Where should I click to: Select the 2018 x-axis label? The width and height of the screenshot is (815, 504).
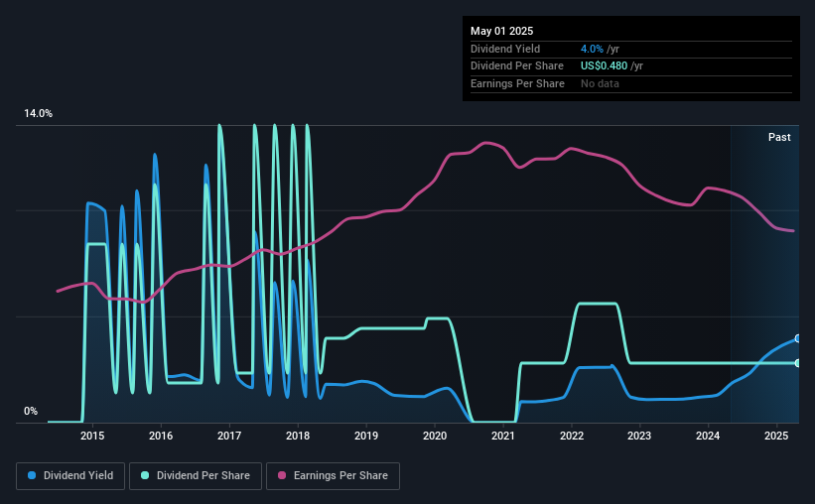(298, 436)
